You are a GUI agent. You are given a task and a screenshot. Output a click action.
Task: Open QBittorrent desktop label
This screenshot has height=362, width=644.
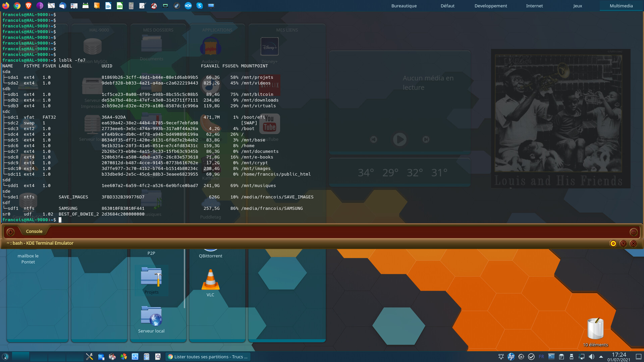(210, 256)
